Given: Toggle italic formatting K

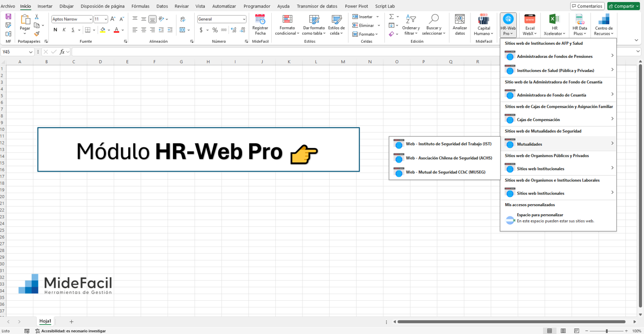Looking at the screenshot, I should tap(64, 30).
